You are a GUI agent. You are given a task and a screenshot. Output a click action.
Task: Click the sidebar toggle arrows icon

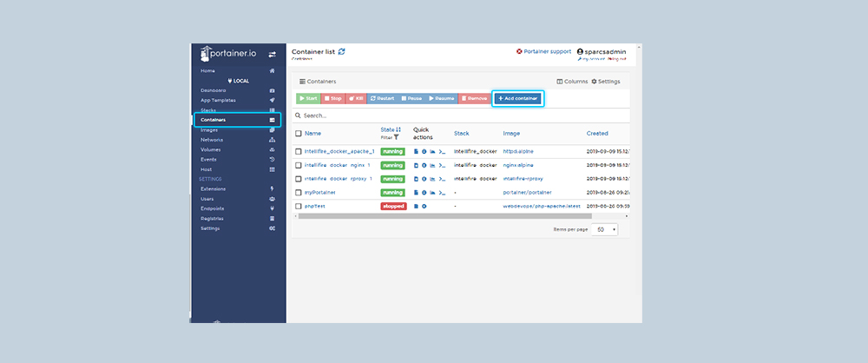pos(272,55)
